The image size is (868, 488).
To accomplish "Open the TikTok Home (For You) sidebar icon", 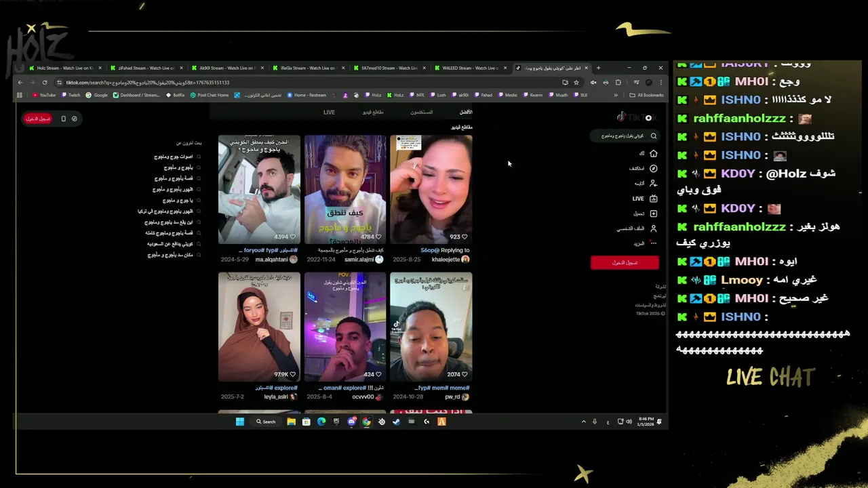I will tap(653, 154).
